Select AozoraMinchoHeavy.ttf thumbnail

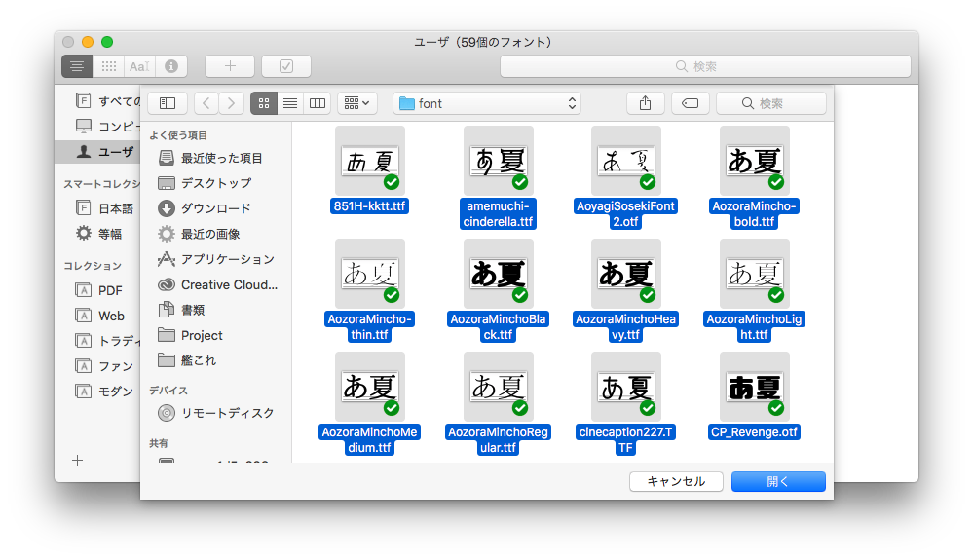click(x=626, y=274)
